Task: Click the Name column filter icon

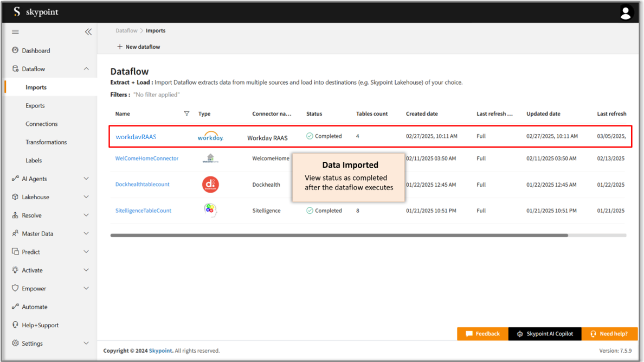Action: pos(186,114)
